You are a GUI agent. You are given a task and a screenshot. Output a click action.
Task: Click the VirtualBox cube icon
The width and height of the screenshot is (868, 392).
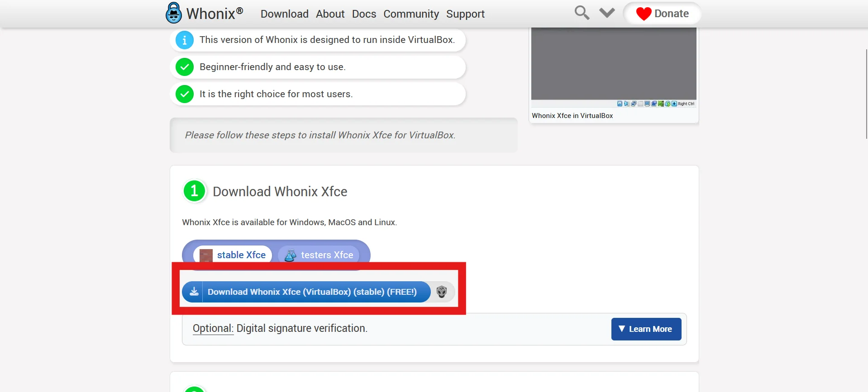(442, 292)
